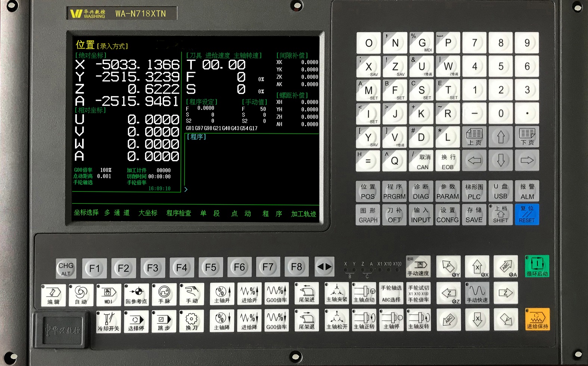This screenshot has width=588, height=366.
Task: Toggle the optional stop (选择停) key
Action: 136,321
